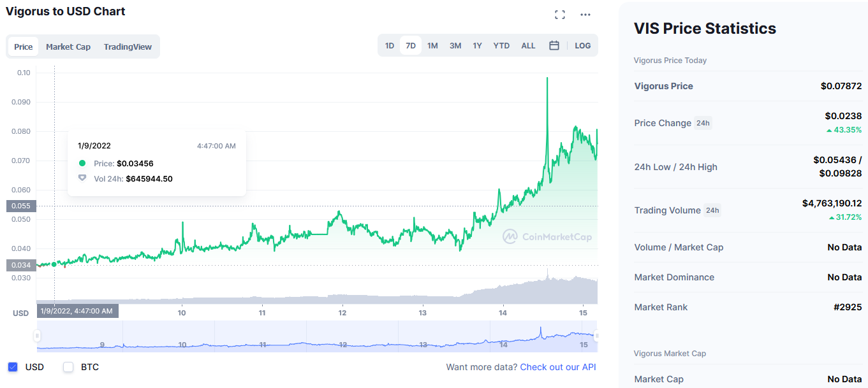Open the calendar date range picker

(554, 46)
